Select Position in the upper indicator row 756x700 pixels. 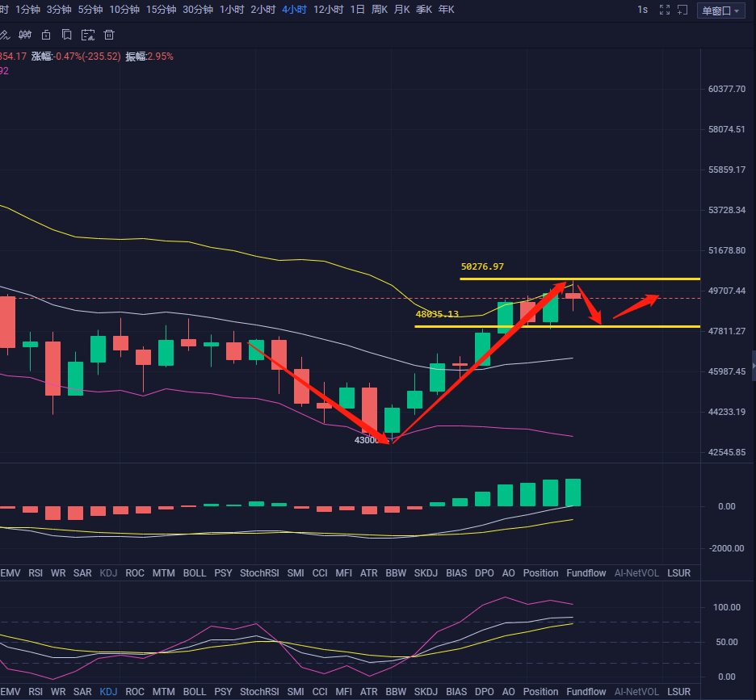540,573
